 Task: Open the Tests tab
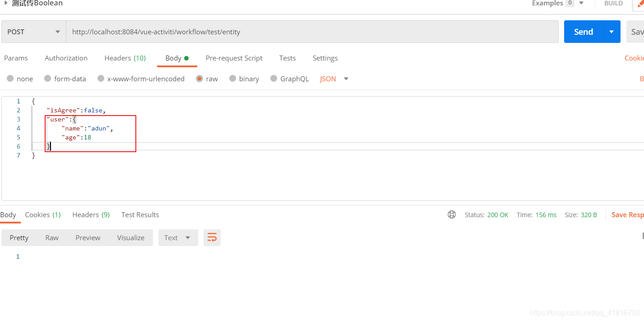point(287,58)
